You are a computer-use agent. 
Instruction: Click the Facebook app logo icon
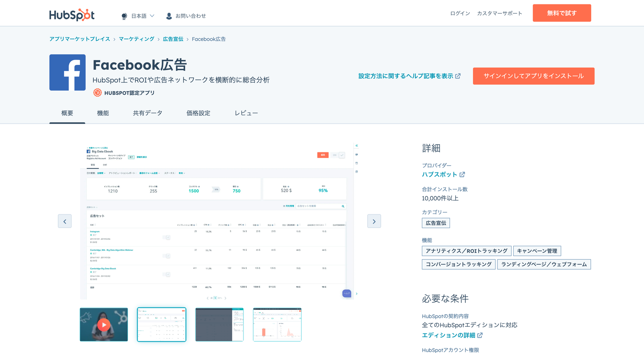(x=68, y=73)
